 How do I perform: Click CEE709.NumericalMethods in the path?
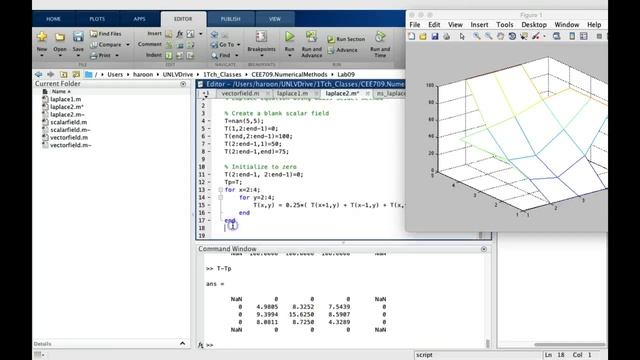pos(289,74)
